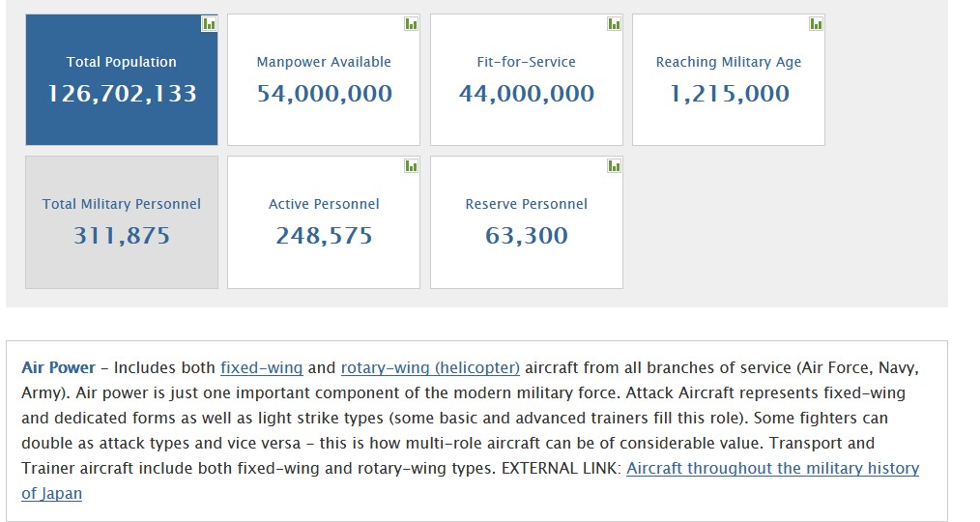This screenshot has height=522, width=980.
Task: Click chart icon on Reaching Military Age card
Action: point(816,24)
